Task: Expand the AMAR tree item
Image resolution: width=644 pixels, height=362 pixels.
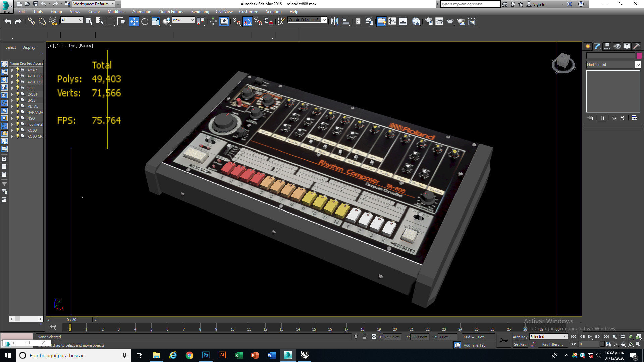Action: (x=12, y=70)
